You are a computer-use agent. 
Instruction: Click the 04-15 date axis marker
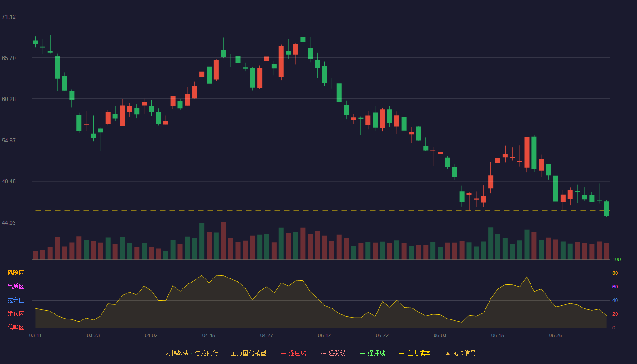coord(209,335)
